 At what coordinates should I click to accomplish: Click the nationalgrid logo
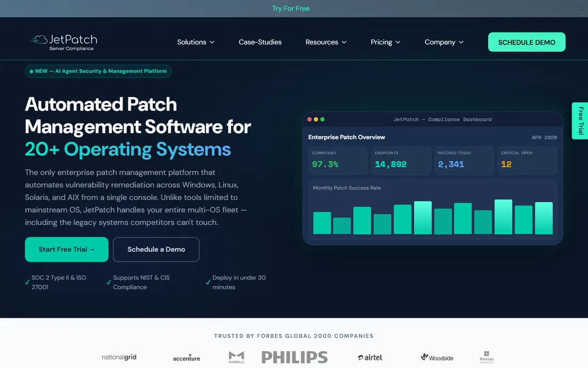(x=119, y=357)
